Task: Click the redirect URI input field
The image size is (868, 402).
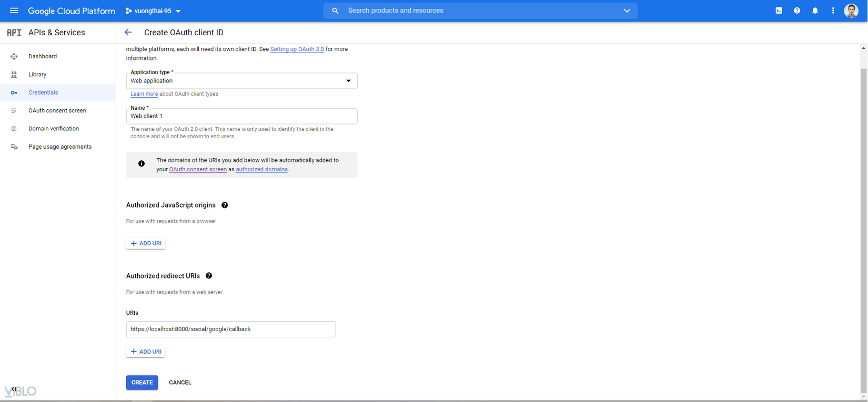Action: (x=230, y=329)
